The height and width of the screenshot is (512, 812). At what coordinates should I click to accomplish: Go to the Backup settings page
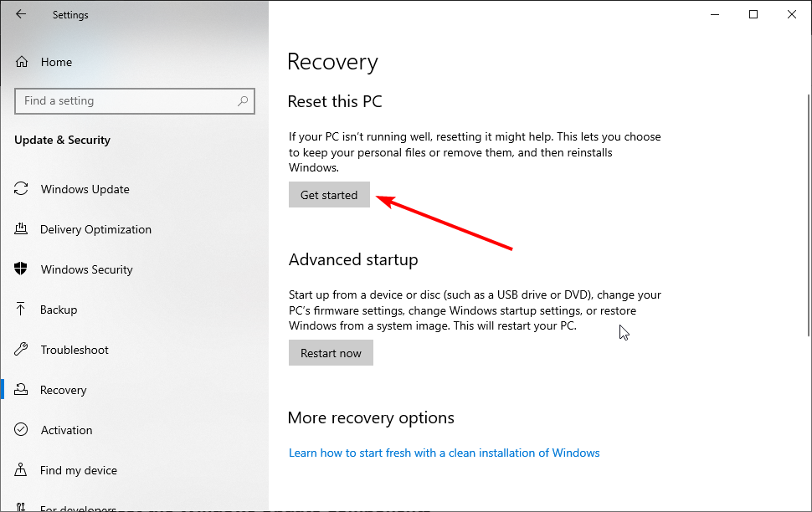(59, 310)
